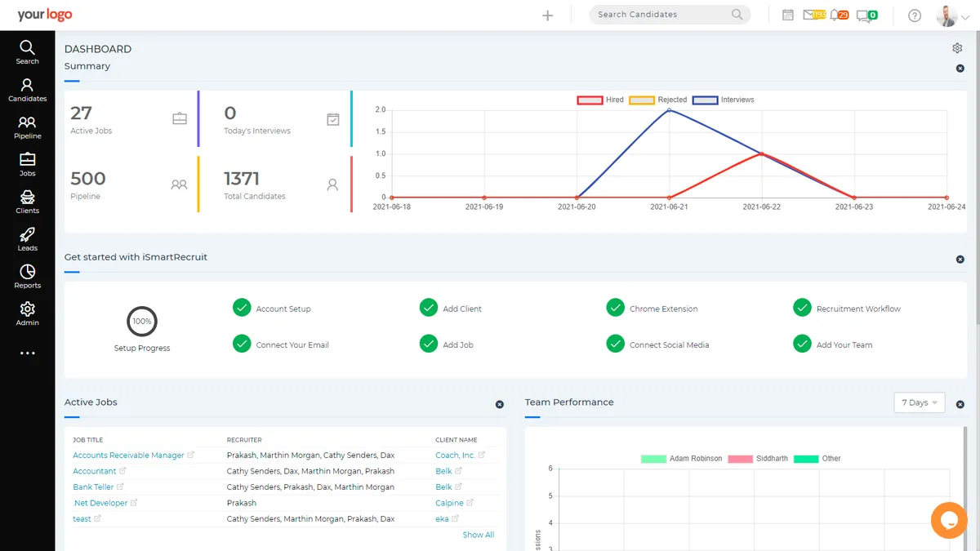The width and height of the screenshot is (980, 551).
Task: Sort by the JOB TITLE column header
Action: pyautogui.click(x=88, y=440)
